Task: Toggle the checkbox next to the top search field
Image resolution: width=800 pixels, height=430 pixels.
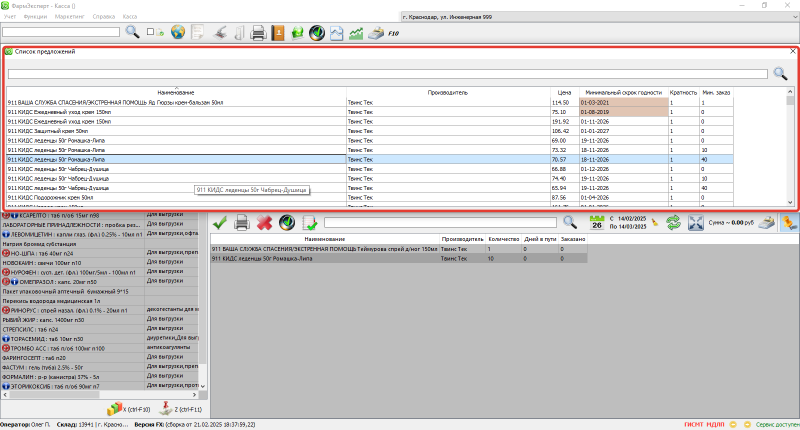Action: pyautogui.click(x=150, y=33)
